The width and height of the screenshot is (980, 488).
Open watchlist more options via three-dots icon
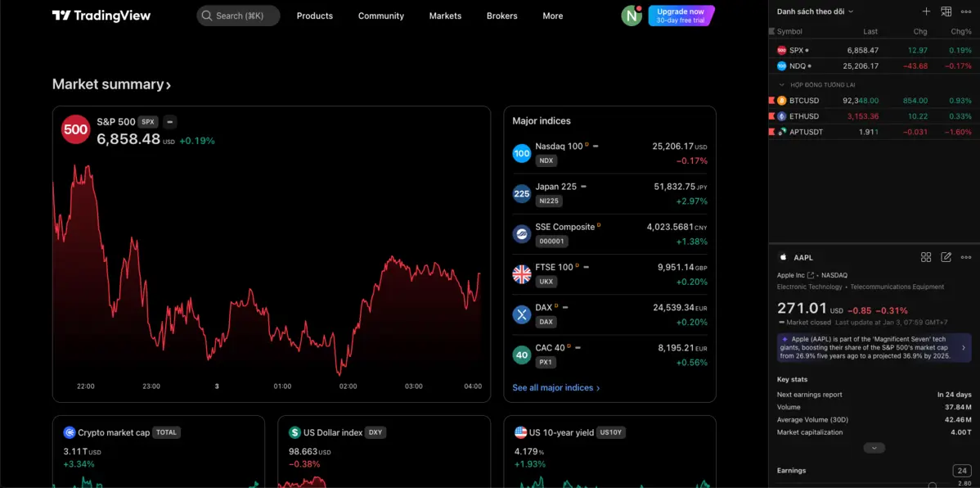click(966, 11)
